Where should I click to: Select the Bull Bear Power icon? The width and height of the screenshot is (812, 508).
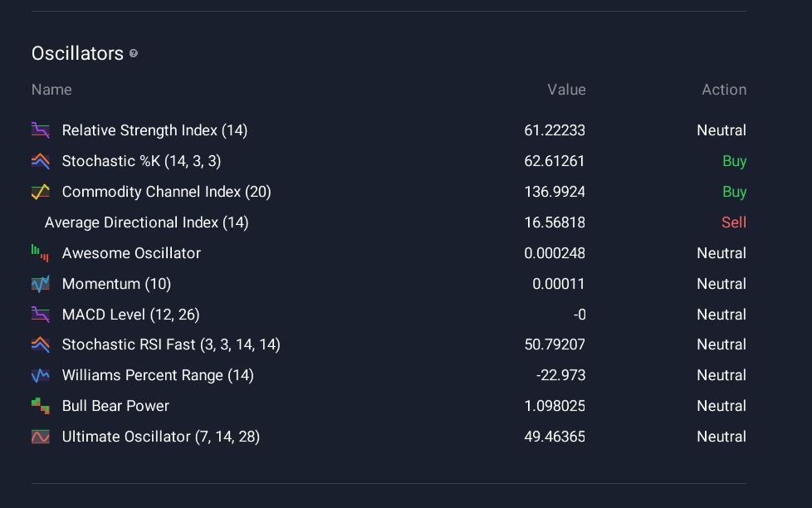[x=40, y=406]
